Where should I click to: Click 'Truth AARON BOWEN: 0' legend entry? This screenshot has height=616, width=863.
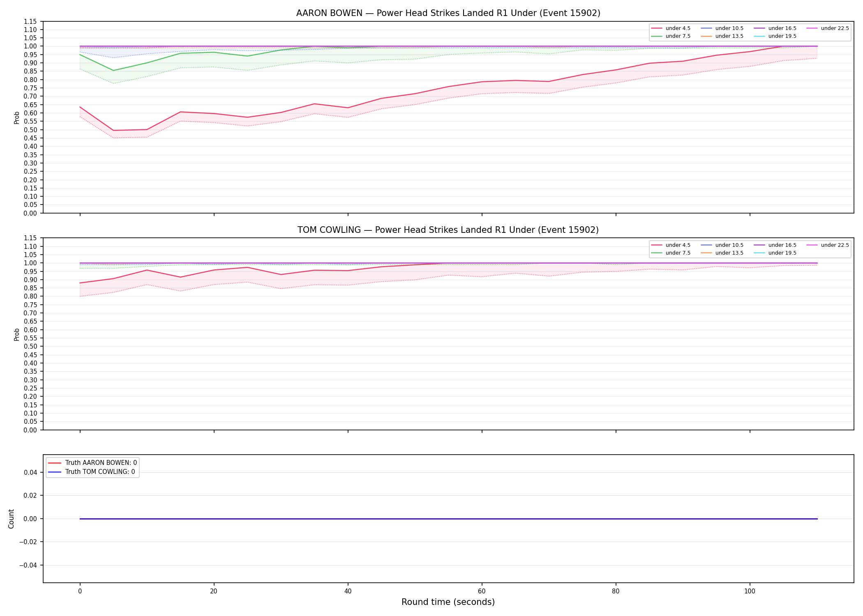(92, 463)
